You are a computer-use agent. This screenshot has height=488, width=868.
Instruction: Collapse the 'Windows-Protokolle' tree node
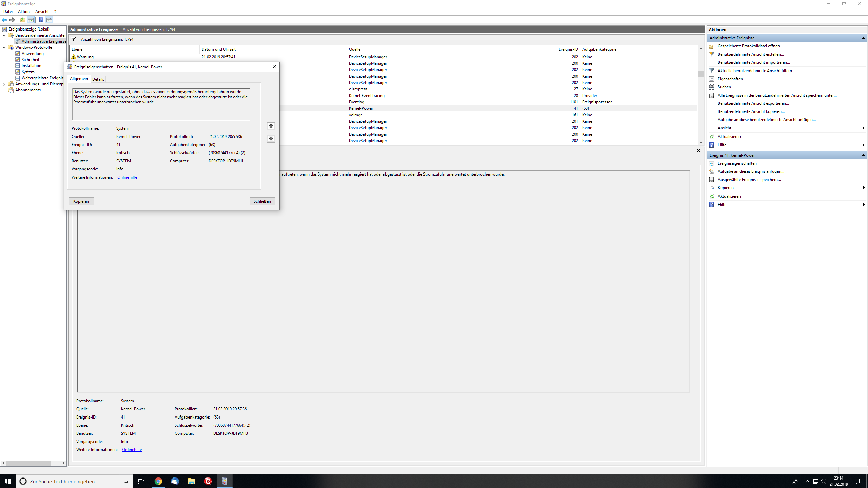(x=4, y=47)
